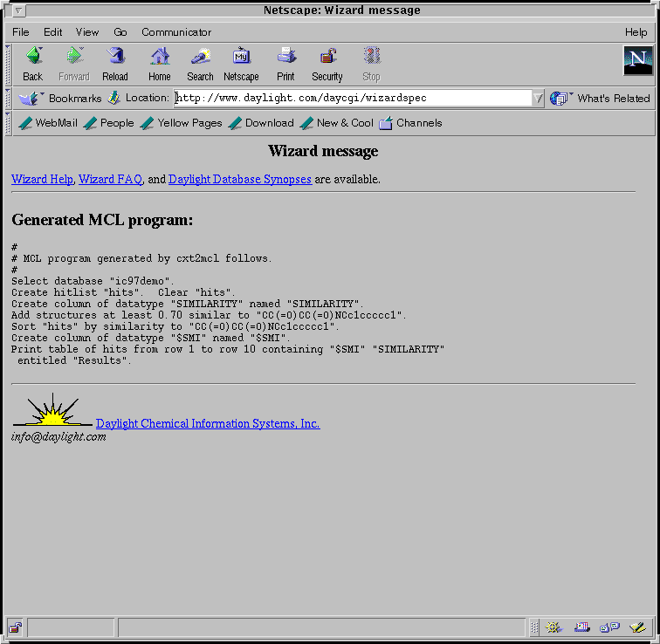Image resolution: width=660 pixels, height=644 pixels.
Task: Click the My Netscape toolbar icon
Action: click(241, 63)
